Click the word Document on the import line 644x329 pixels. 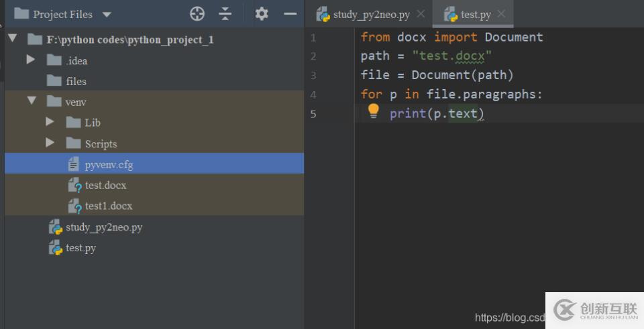(x=514, y=37)
